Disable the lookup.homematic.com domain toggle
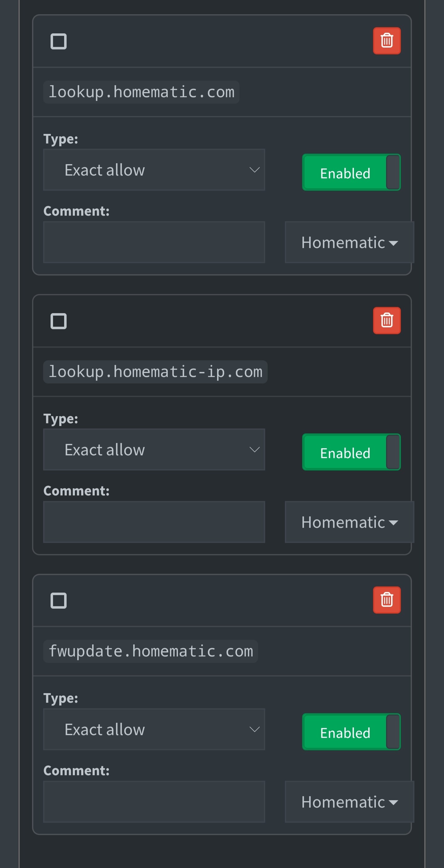444x868 pixels. pyautogui.click(x=351, y=172)
